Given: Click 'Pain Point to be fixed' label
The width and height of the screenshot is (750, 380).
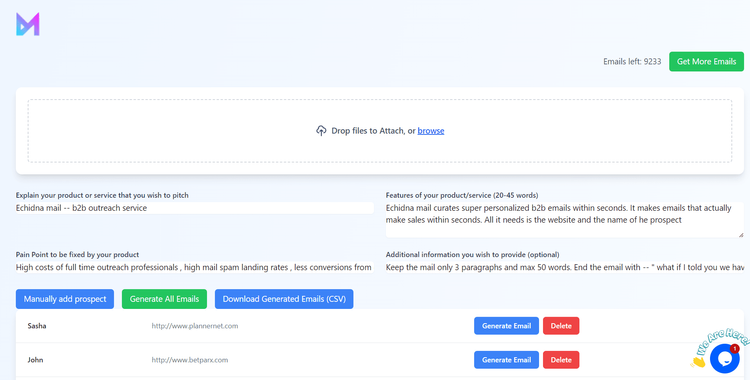Looking at the screenshot, I should pyautogui.click(x=77, y=255).
